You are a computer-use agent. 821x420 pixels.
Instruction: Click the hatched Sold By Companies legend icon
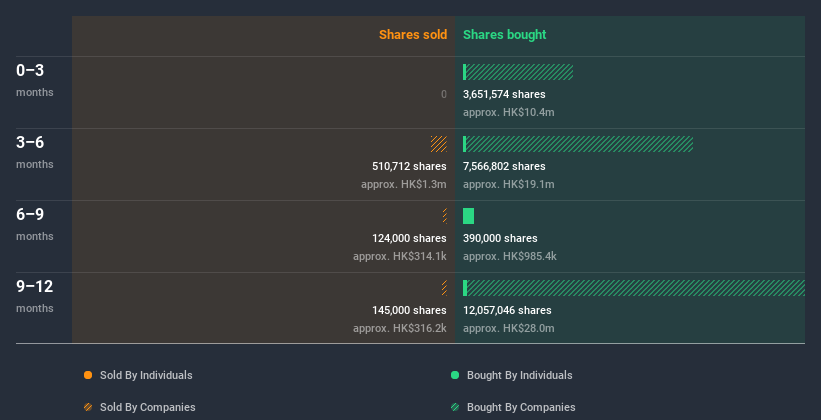88,407
